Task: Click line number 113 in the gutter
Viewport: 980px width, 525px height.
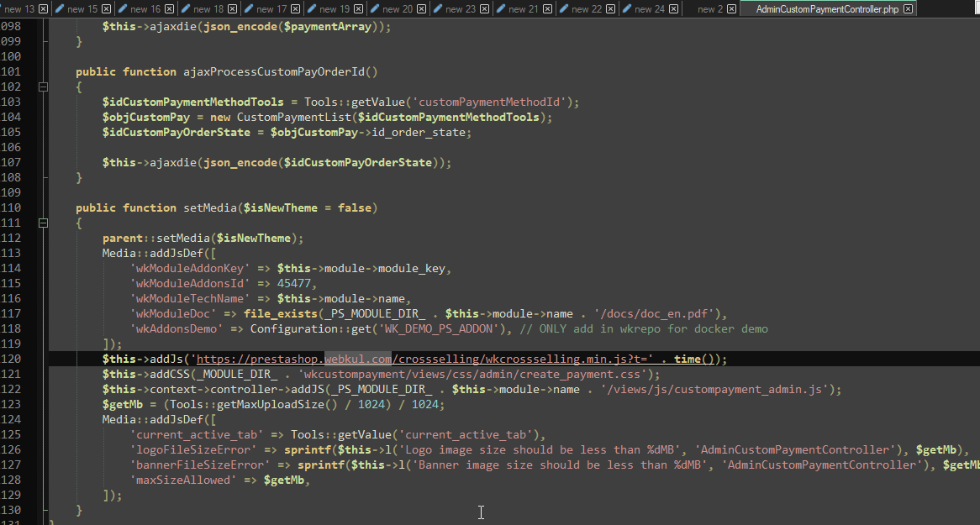Action: [x=11, y=253]
